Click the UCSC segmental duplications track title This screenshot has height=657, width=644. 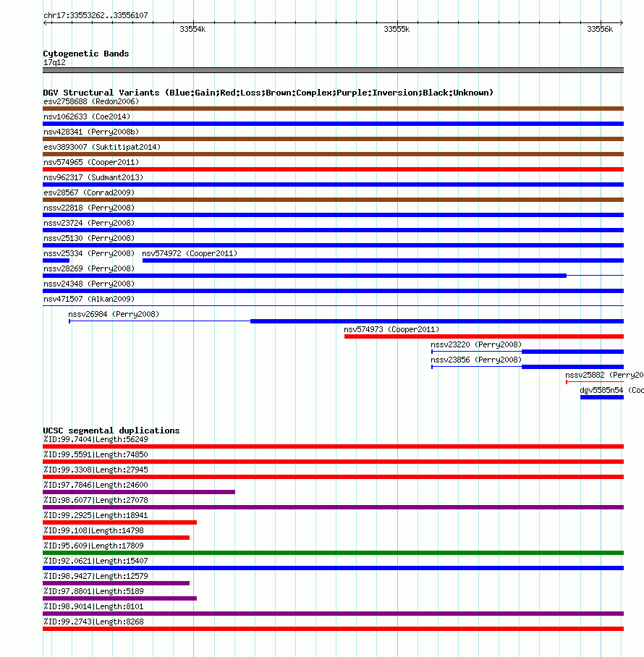[111, 431]
